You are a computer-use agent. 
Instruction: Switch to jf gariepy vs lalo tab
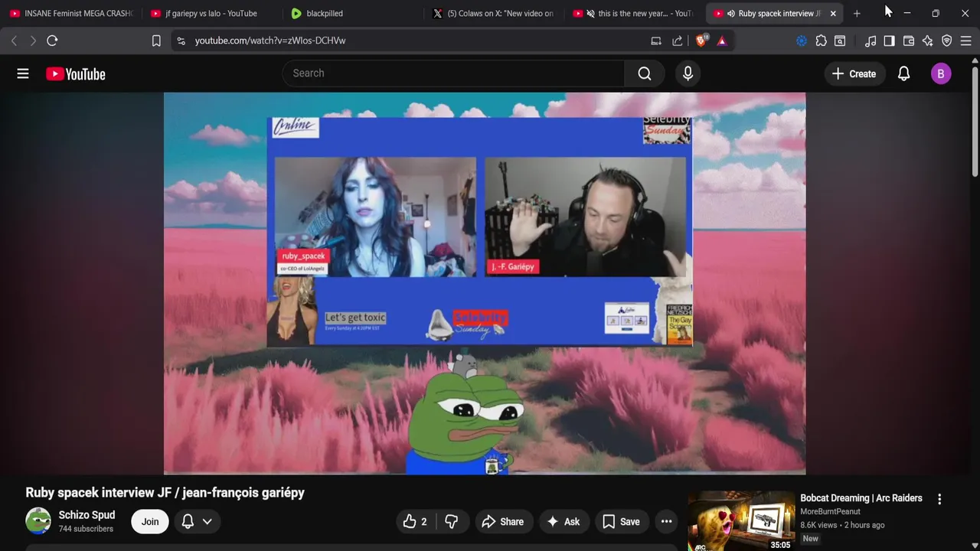click(211, 13)
